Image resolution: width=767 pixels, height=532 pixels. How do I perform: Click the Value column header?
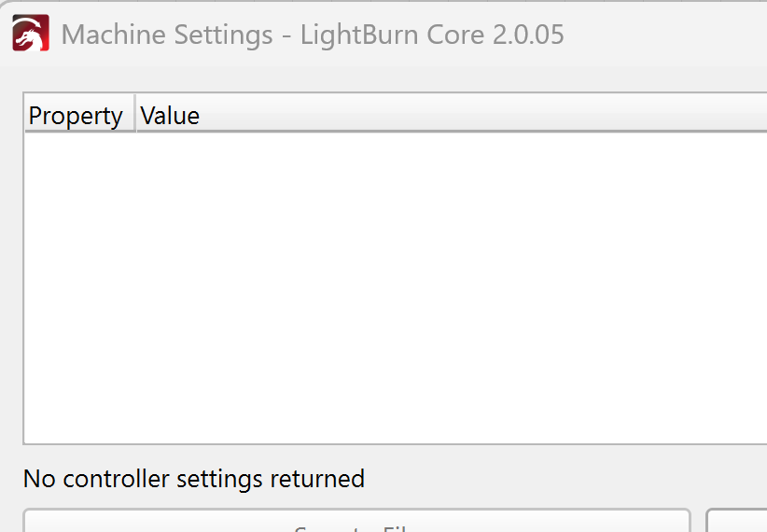(170, 116)
